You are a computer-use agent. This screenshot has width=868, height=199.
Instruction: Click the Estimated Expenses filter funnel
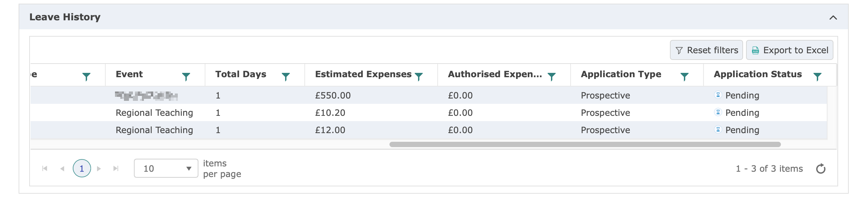click(418, 77)
